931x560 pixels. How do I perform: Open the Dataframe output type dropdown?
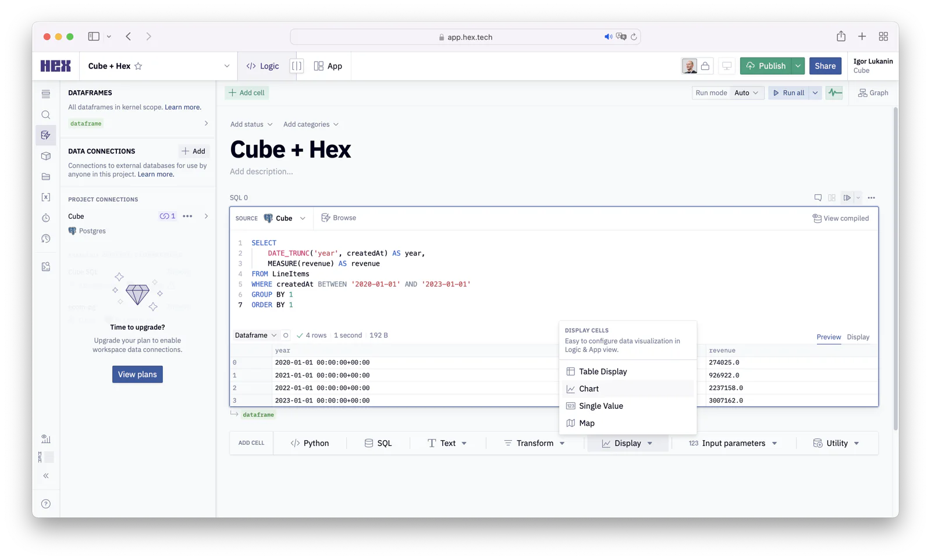click(255, 336)
